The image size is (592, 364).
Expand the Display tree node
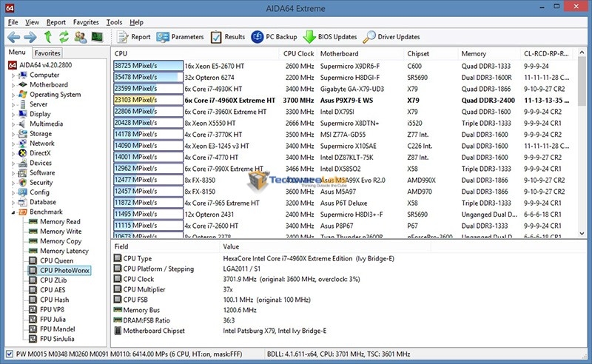pyautogui.click(x=13, y=114)
